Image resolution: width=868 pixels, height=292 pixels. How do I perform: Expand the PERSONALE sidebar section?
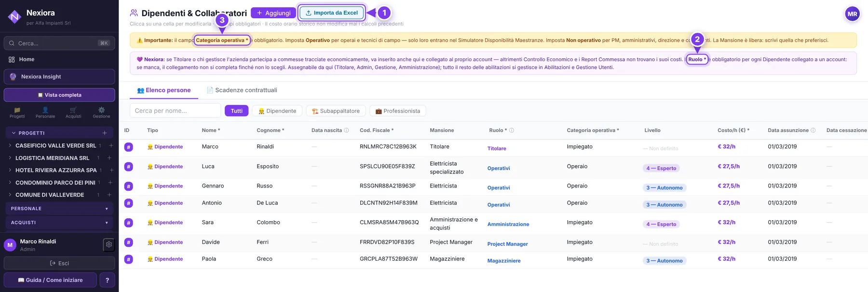coord(59,209)
